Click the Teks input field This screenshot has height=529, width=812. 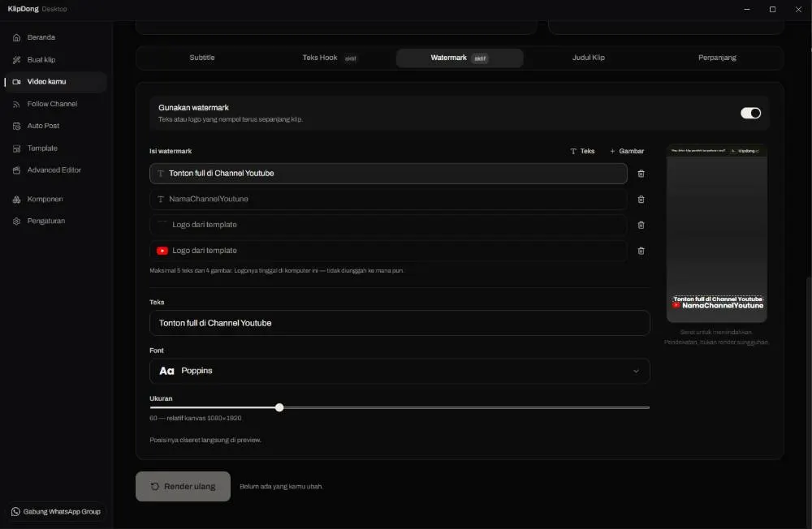click(400, 323)
